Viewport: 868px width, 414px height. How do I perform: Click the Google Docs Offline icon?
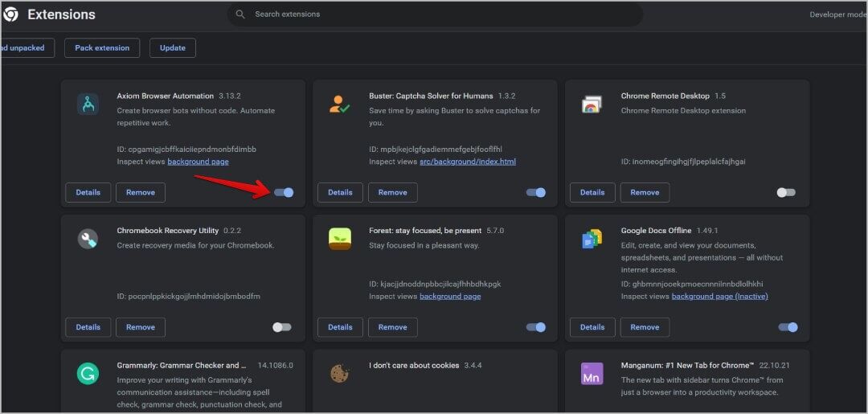point(592,239)
